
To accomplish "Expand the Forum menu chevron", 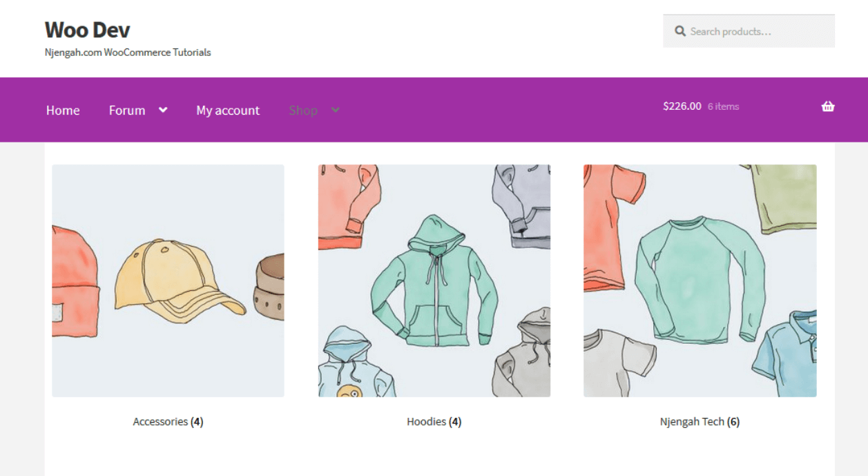I will click(x=163, y=110).
